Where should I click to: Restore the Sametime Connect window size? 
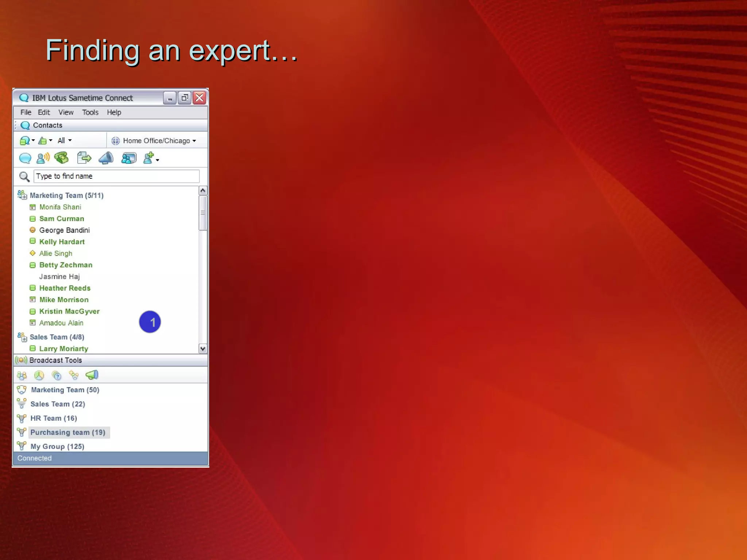coord(185,98)
